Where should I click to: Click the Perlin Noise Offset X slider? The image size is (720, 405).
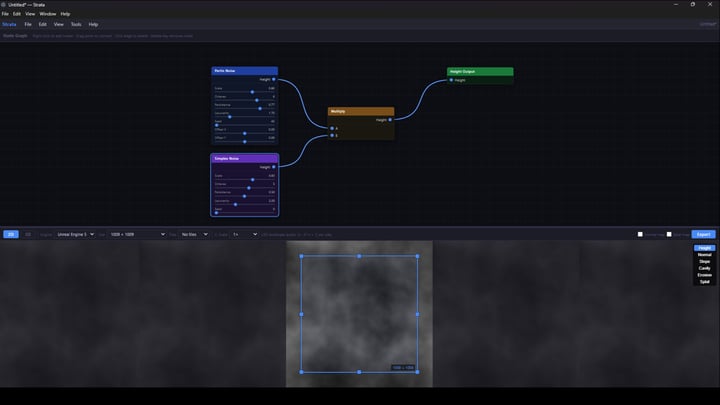pos(244,133)
